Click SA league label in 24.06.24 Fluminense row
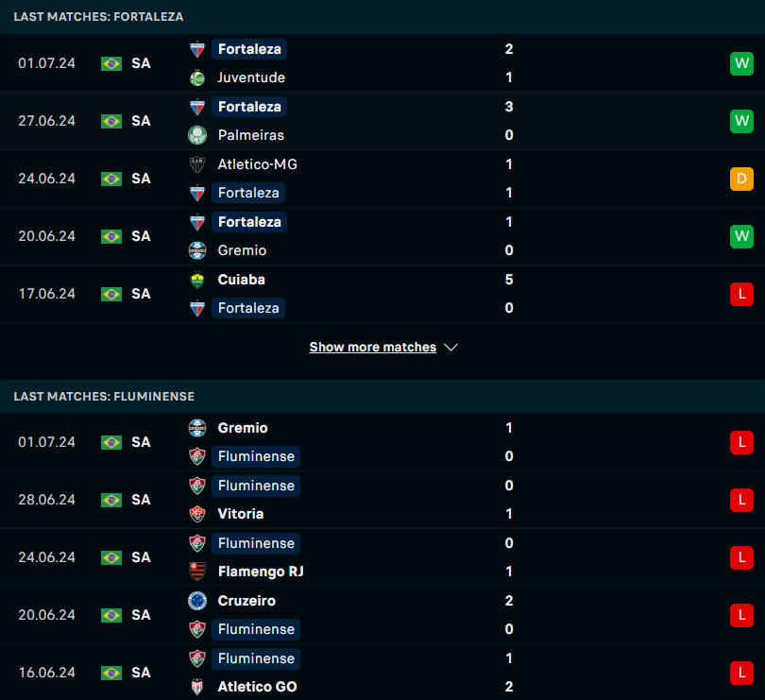Viewport: 765px width, 700px height. (141, 557)
